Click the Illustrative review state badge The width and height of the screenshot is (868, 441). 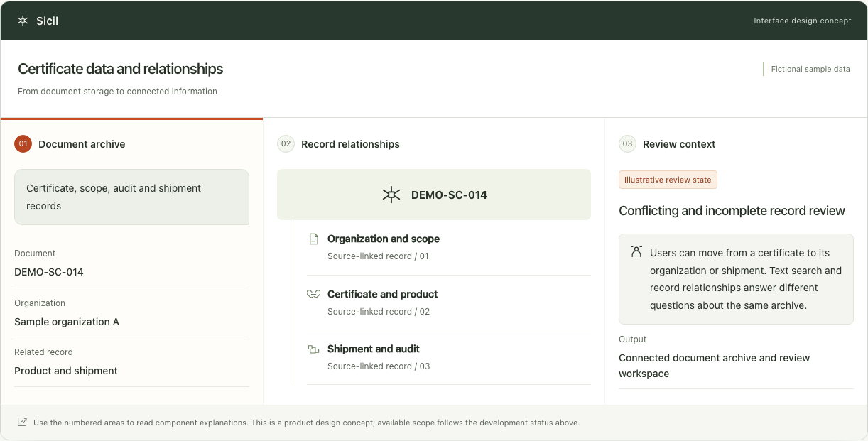[x=668, y=180]
